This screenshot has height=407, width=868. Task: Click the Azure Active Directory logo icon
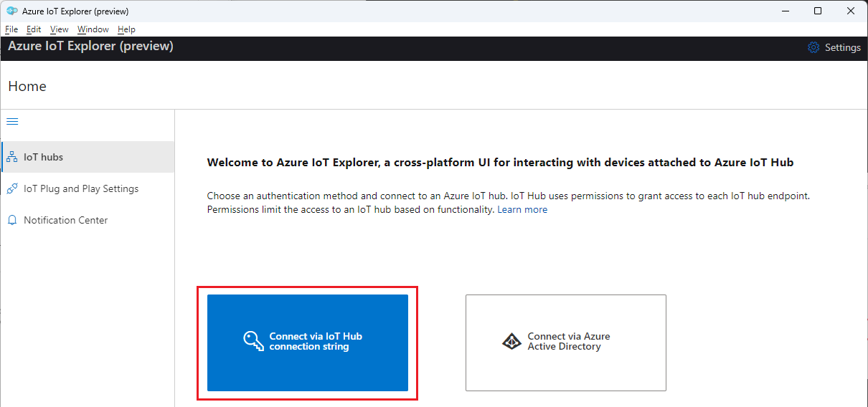[x=511, y=341]
